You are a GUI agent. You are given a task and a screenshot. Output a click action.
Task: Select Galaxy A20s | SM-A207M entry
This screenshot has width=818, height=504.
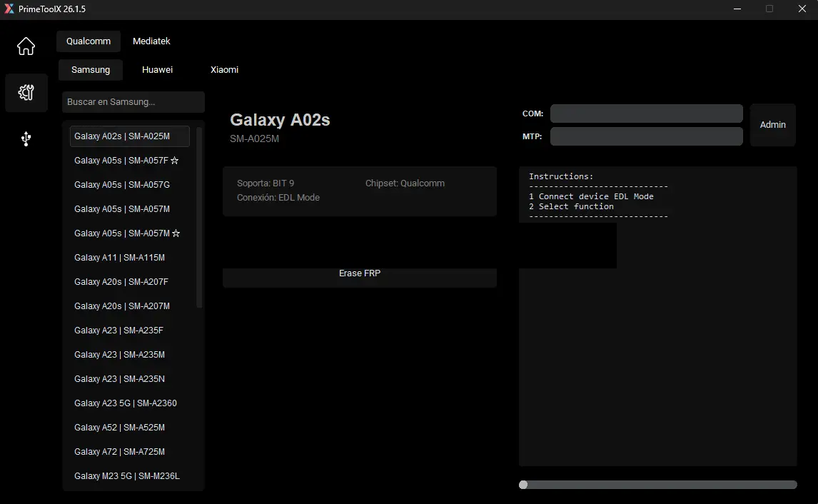[129, 306]
